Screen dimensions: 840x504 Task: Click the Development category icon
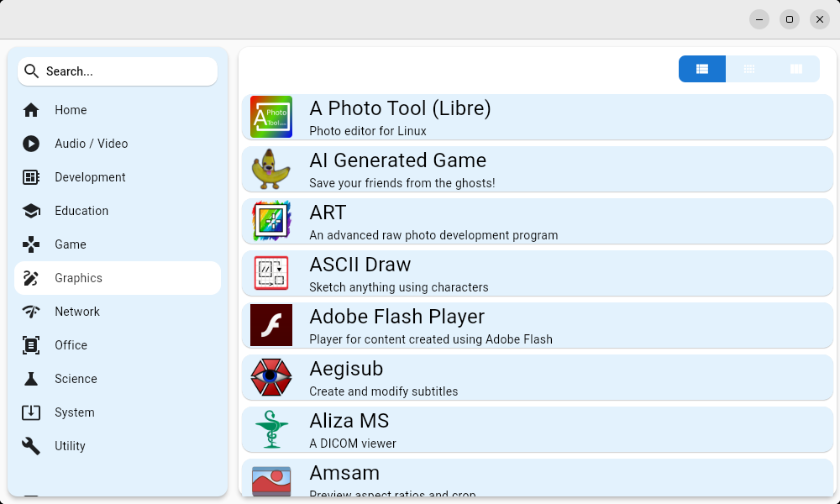click(x=31, y=177)
